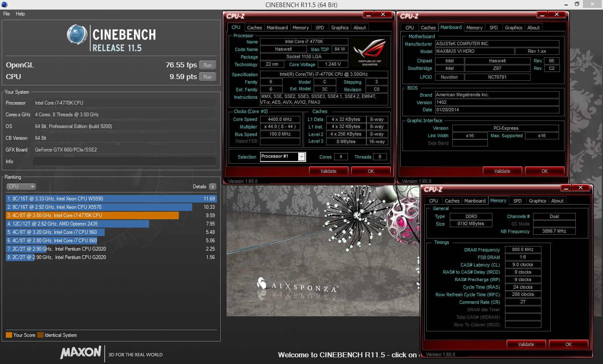Open Caches tab in Memory CPU-Z window
The image size is (603, 364).
452,201
